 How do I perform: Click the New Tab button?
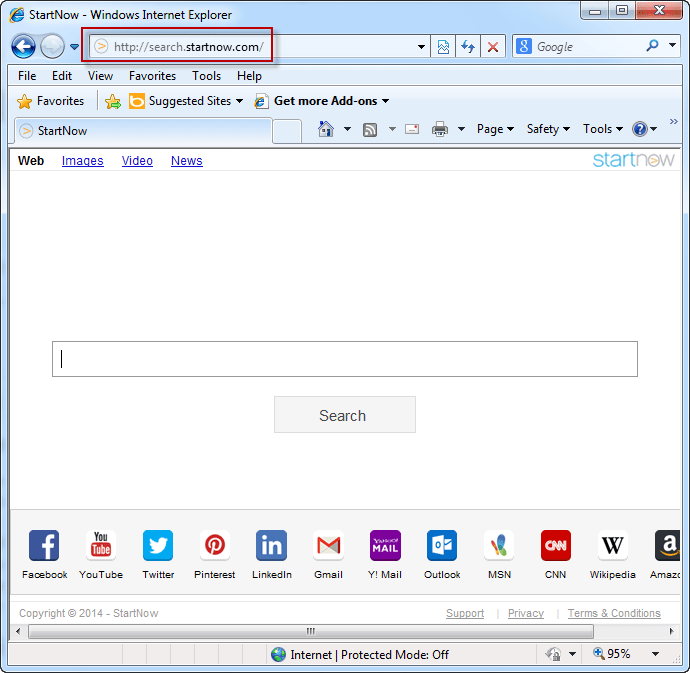click(x=287, y=132)
